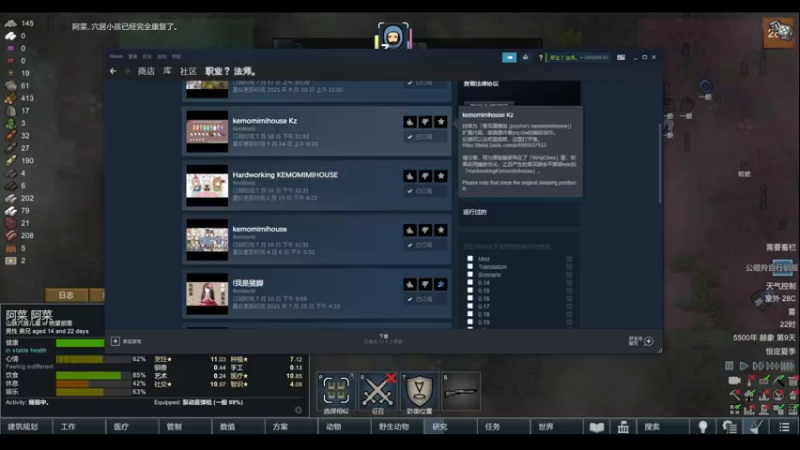Open the Steam account name dropdown
800x450 pixels.
(x=579, y=58)
